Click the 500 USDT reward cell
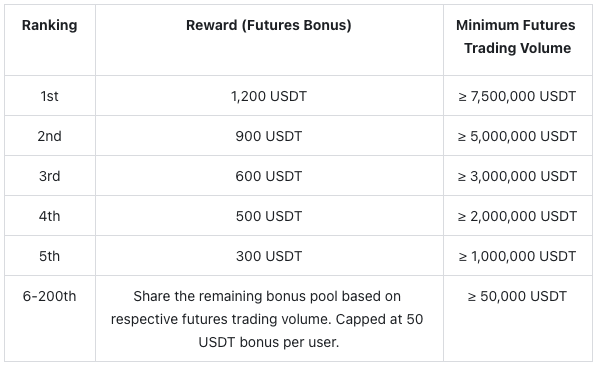The height and width of the screenshot is (365, 597). (x=269, y=216)
